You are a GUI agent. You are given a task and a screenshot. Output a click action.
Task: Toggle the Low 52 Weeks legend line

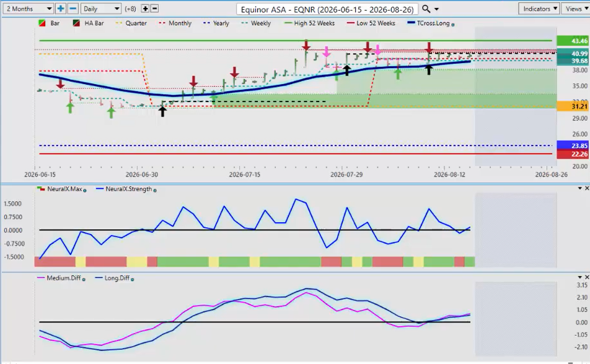(371, 24)
